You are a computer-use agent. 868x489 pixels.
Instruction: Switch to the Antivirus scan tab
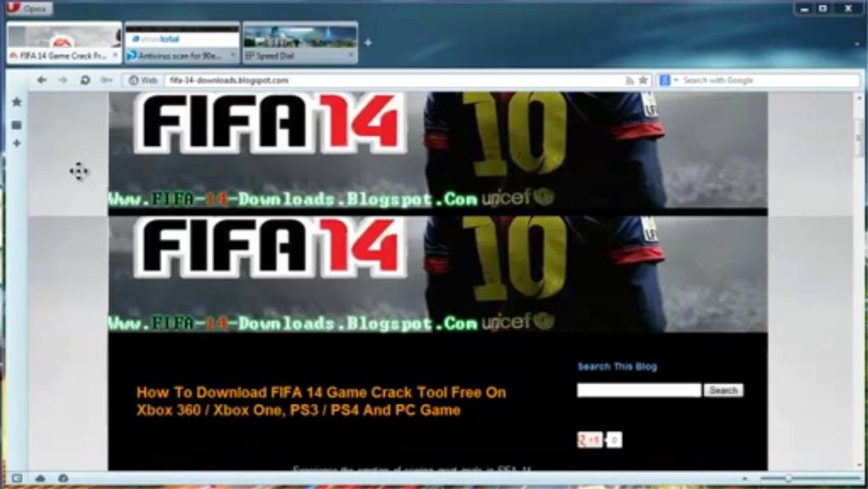coord(182,44)
